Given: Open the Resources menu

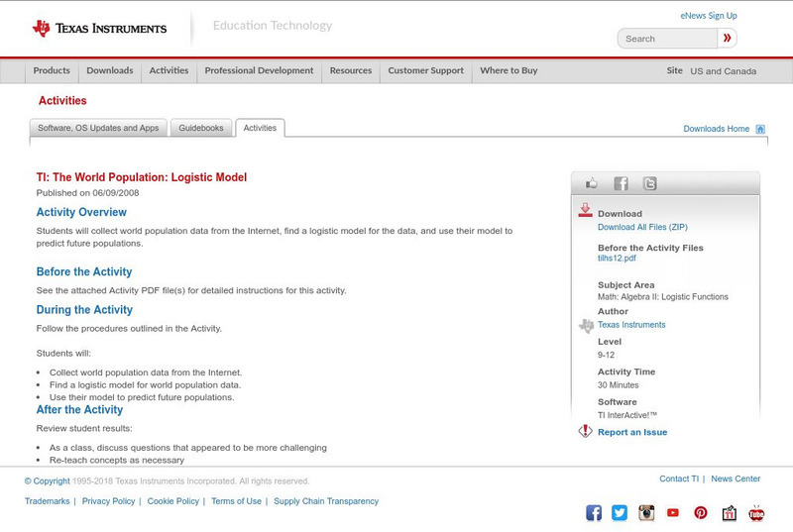Looking at the screenshot, I should (351, 70).
